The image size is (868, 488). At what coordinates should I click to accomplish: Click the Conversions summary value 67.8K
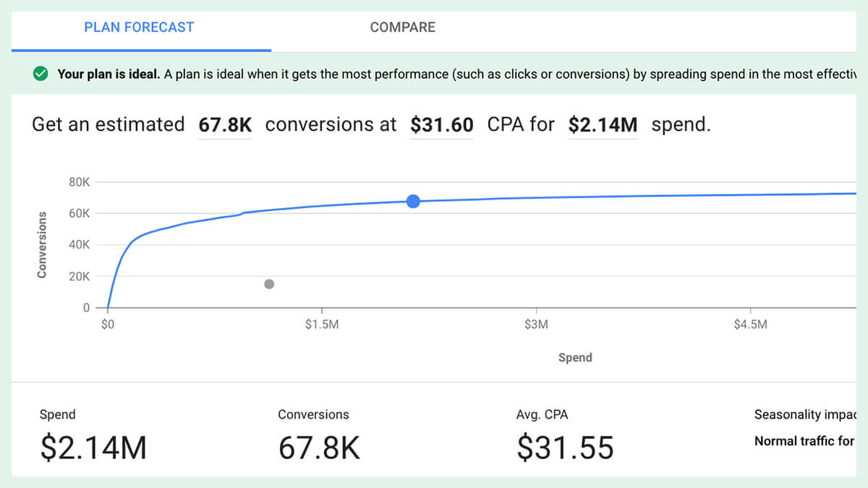click(x=319, y=448)
